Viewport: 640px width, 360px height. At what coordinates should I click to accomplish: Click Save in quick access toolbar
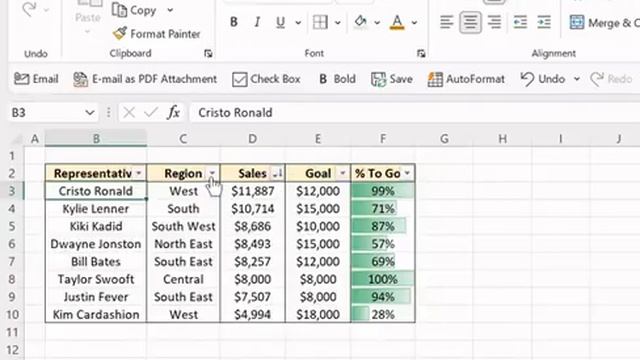point(391,79)
